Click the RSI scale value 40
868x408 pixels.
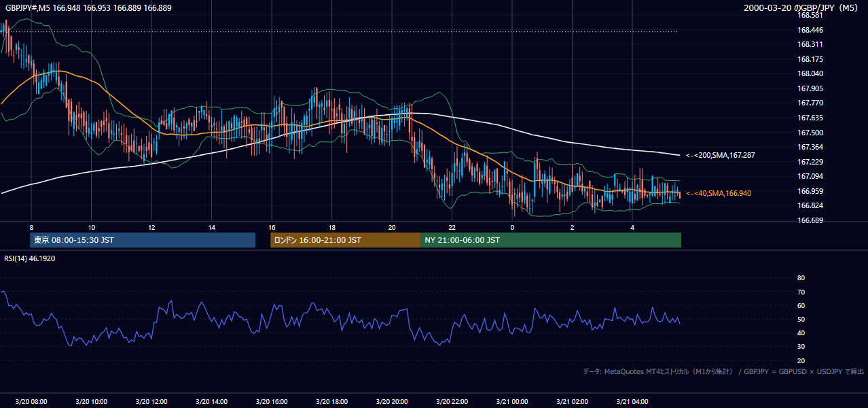point(801,333)
